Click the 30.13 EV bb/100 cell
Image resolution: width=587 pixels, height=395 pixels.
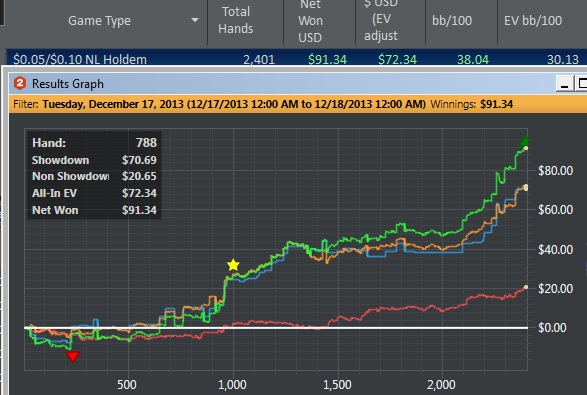click(x=563, y=59)
